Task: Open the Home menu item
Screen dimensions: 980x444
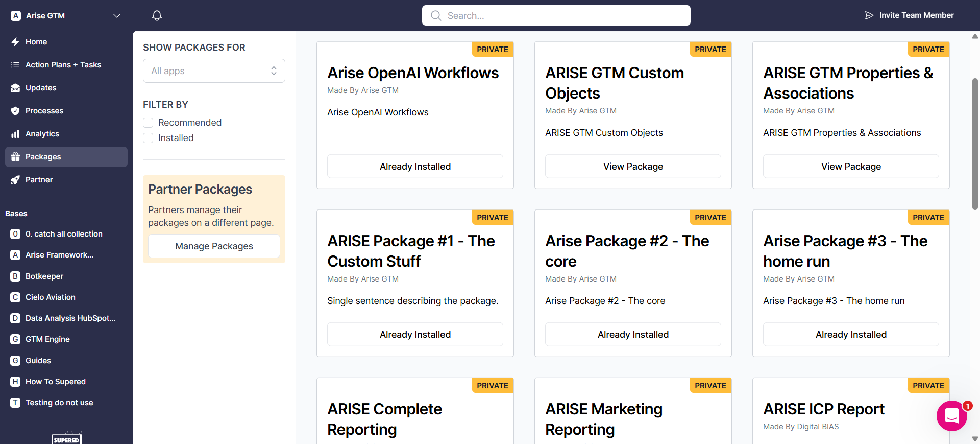Action: pos(66,42)
